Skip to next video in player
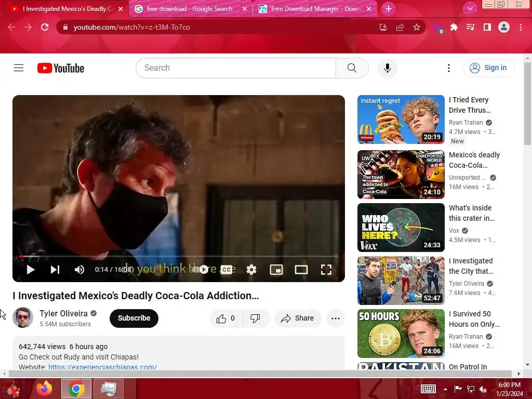The width and height of the screenshot is (532, 399). [55, 270]
